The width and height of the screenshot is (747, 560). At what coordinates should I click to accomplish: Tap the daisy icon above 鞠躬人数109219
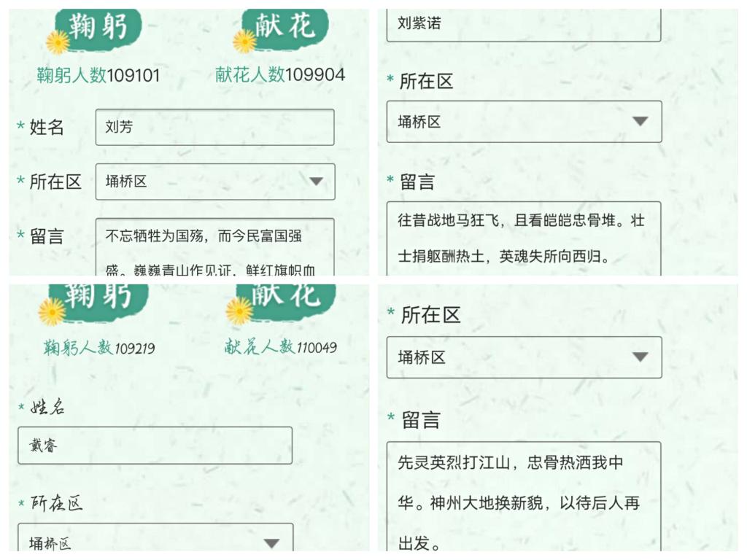pos(52,311)
